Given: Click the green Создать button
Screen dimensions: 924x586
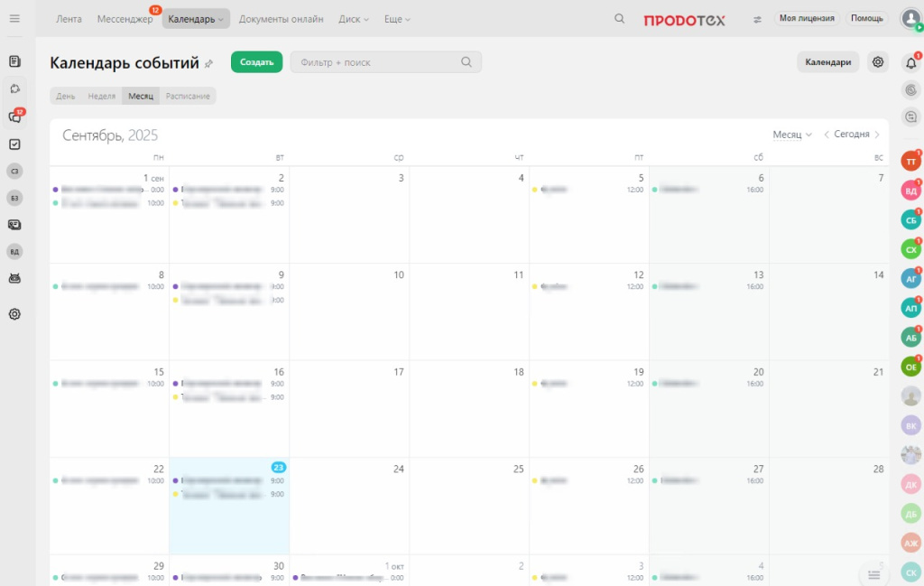Looking at the screenshot, I should [256, 62].
